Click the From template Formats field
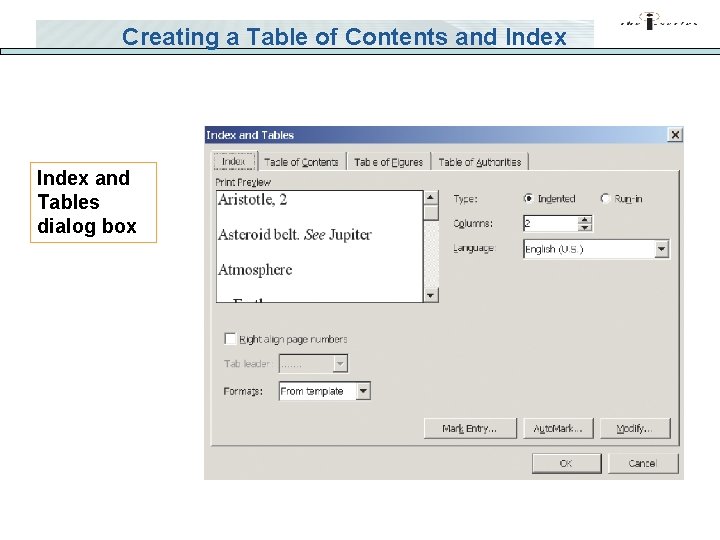Screen dimensions: 720x540 click(317, 391)
